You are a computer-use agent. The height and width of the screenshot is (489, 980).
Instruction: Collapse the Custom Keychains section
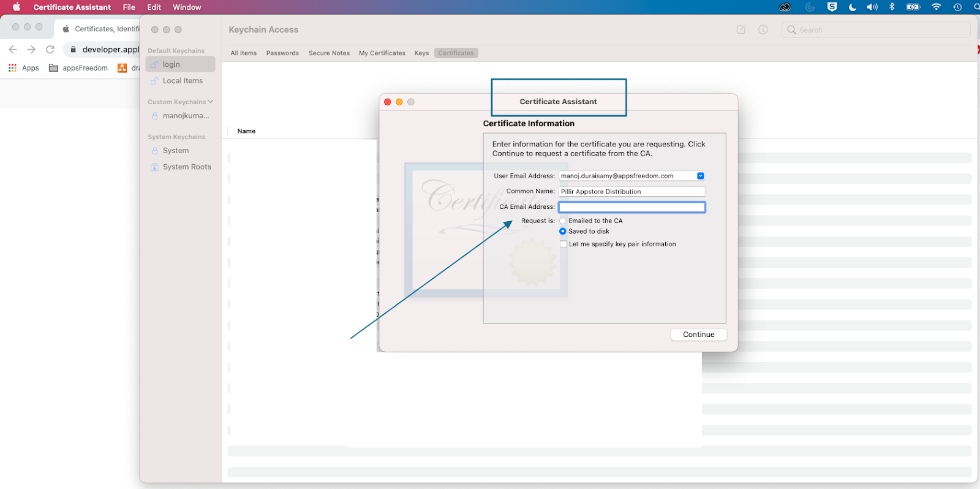pos(211,102)
